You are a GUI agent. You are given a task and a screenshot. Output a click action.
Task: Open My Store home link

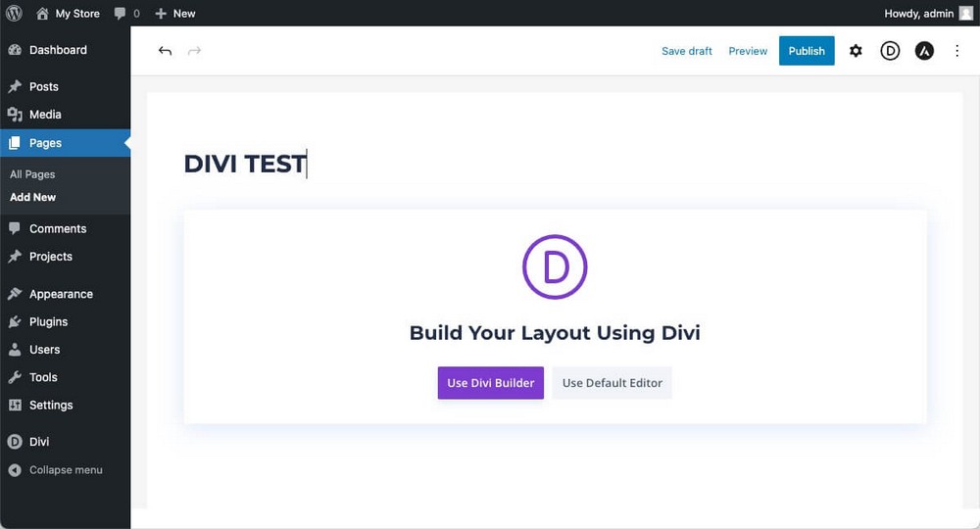[69, 13]
